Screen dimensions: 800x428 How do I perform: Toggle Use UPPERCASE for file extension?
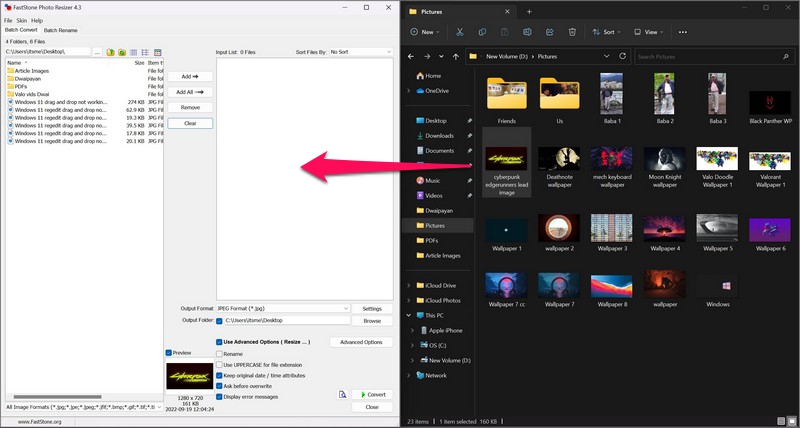(x=220, y=365)
